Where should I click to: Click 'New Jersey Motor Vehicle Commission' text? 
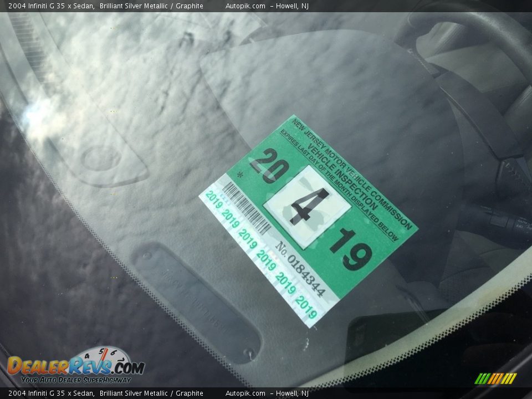[352, 173]
